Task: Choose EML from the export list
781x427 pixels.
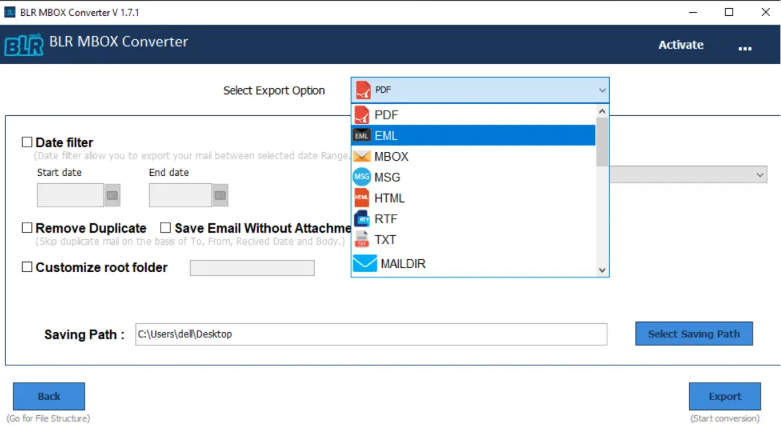Action: [473, 136]
